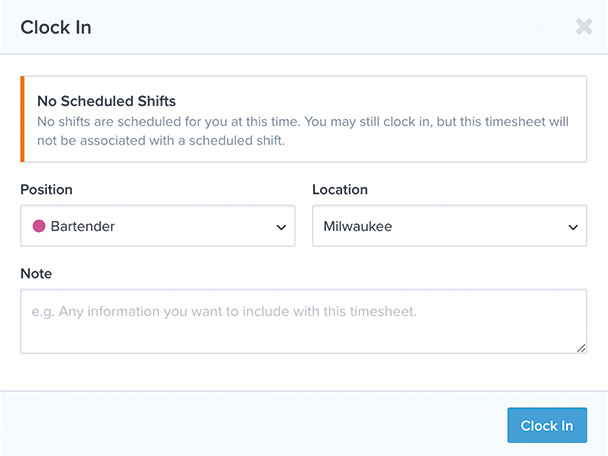Click the Note textarea resize grip icon
The height and width of the screenshot is (456, 608).
point(581,348)
